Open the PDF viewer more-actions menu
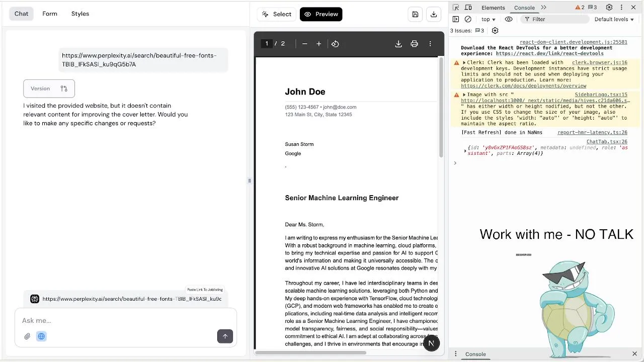Image resolution: width=644 pixels, height=362 pixels. click(x=430, y=44)
